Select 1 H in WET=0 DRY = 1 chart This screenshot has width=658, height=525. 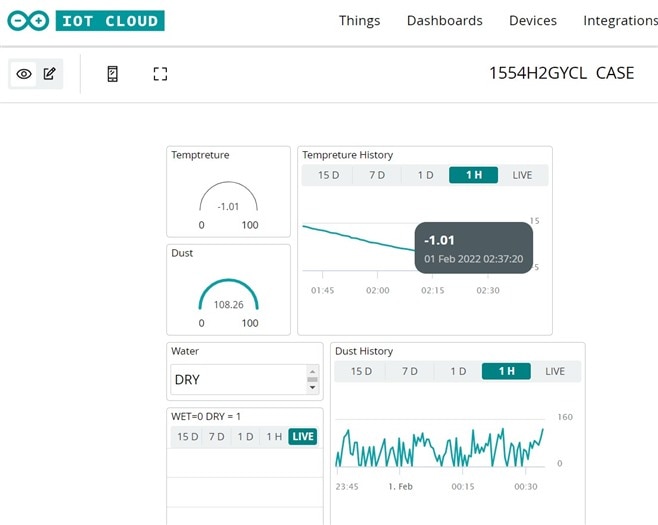274,437
